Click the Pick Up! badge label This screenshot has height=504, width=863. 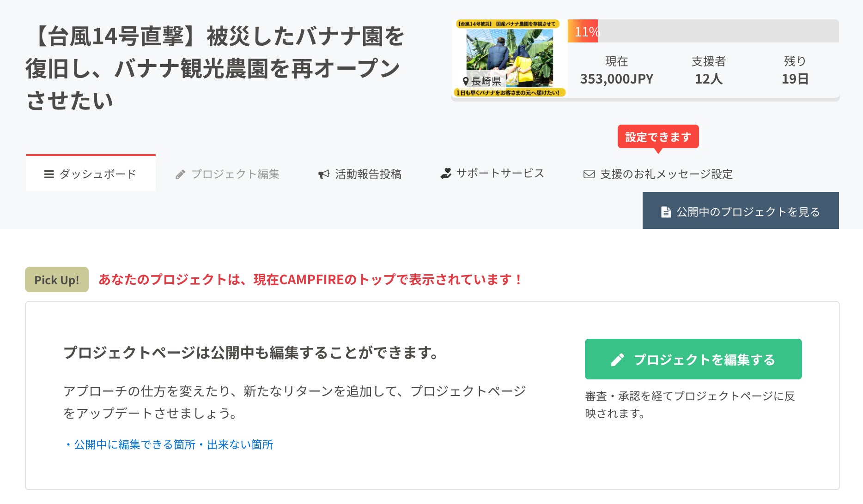tap(57, 280)
